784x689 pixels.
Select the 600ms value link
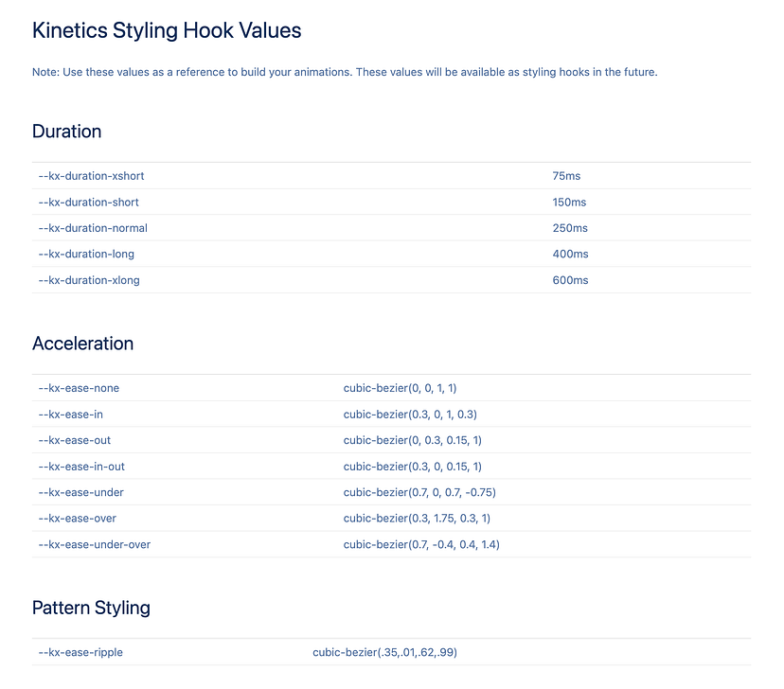point(568,280)
